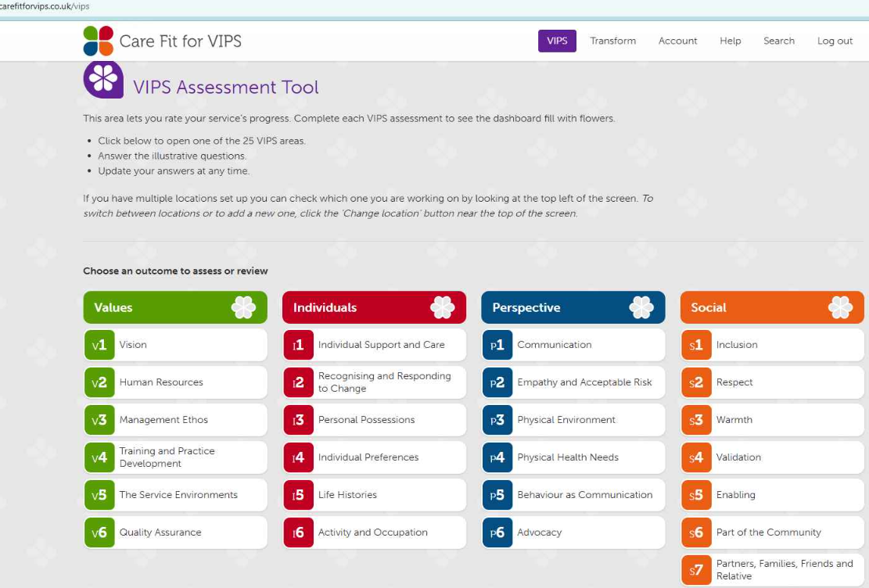This screenshot has height=588, width=869.
Task: Select the P3 Physical Environment icon
Action: (x=497, y=420)
